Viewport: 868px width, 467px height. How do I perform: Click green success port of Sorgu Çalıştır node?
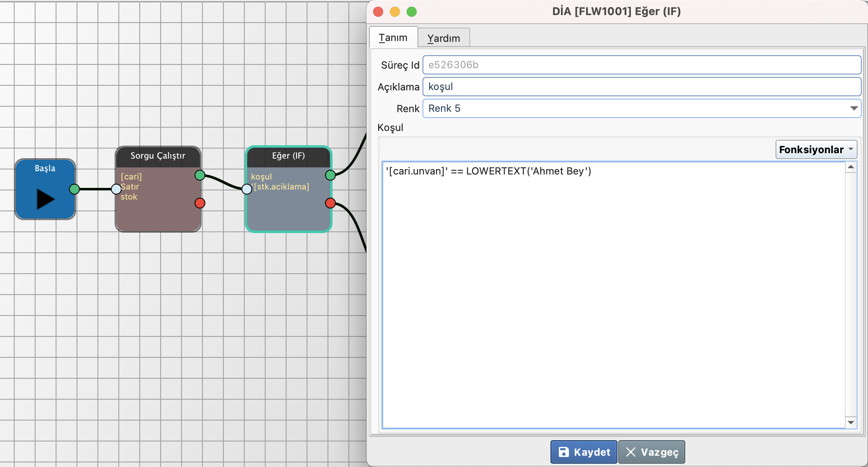coord(200,175)
